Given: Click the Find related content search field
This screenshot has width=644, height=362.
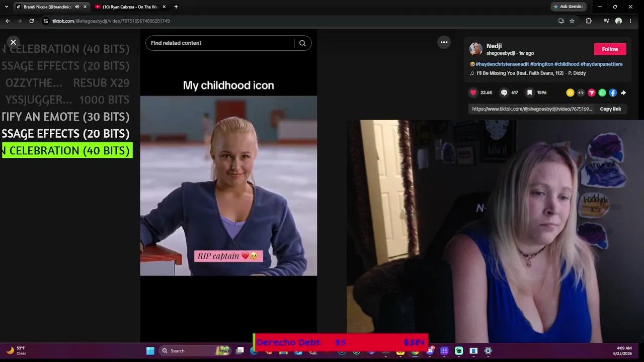Looking at the screenshot, I should [x=220, y=43].
